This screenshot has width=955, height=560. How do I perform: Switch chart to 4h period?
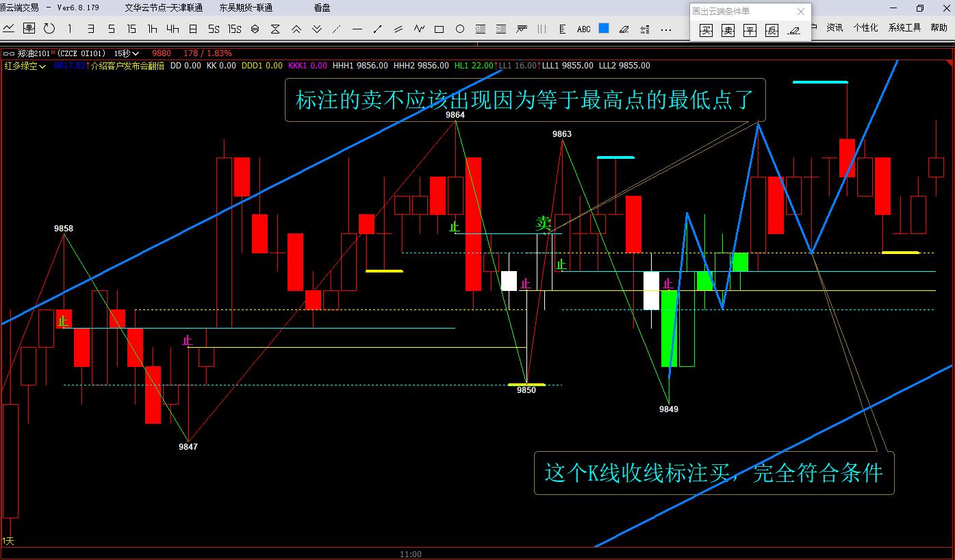[x=173, y=29]
